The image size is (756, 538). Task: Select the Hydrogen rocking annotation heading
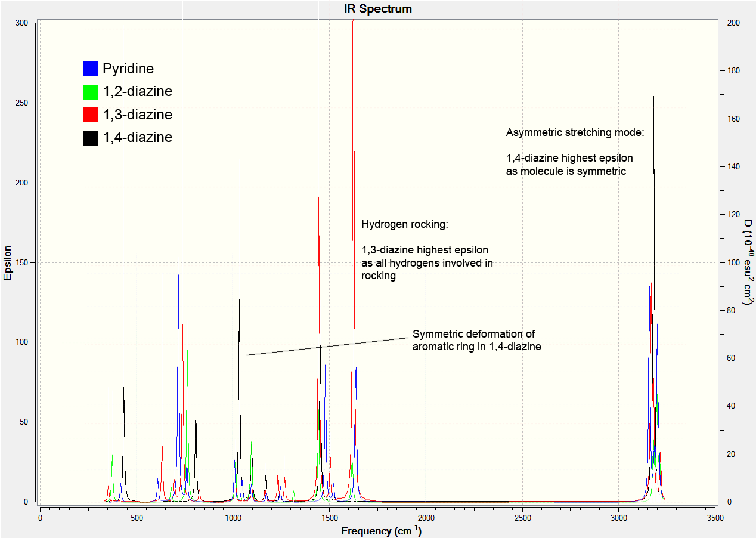[x=405, y=225]
